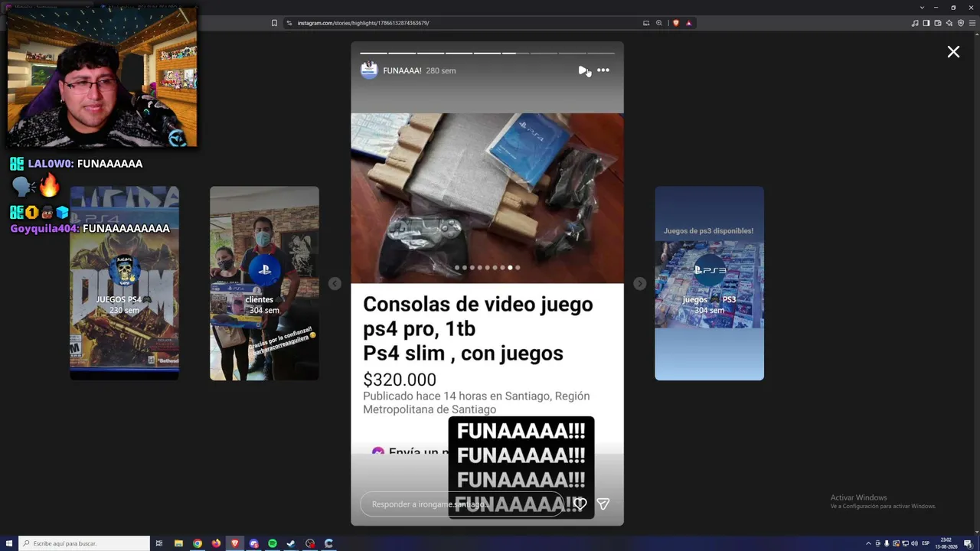This screenshot has height=551, width=980.
Task: Open Steam from the taskbar
Action: click(291, 543)
